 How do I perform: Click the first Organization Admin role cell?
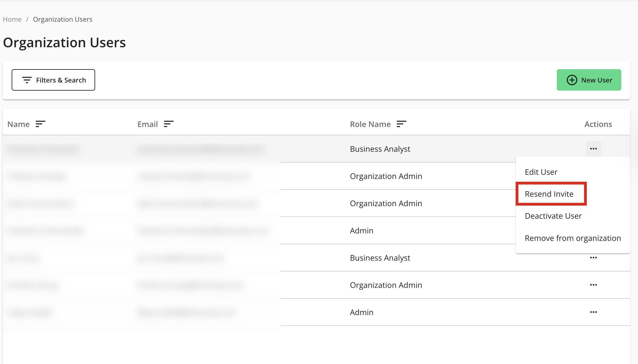coord(386,176)
